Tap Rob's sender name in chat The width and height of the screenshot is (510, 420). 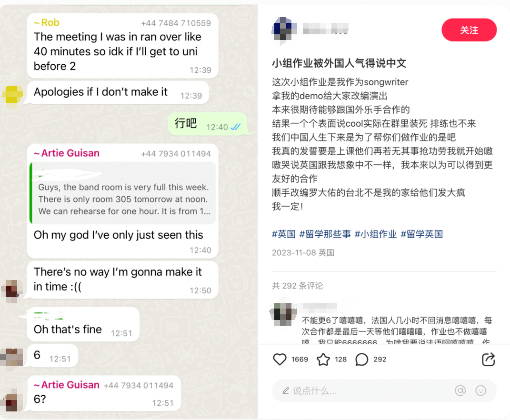click(47, 22)
